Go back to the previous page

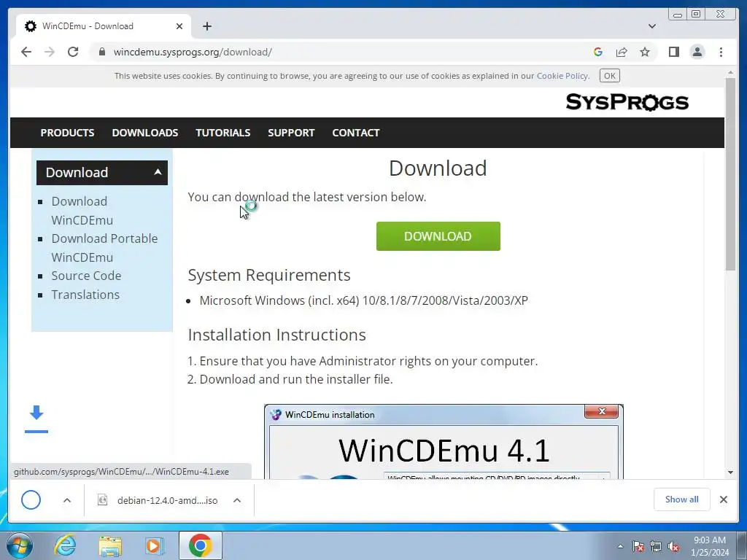tap(26, 52)
